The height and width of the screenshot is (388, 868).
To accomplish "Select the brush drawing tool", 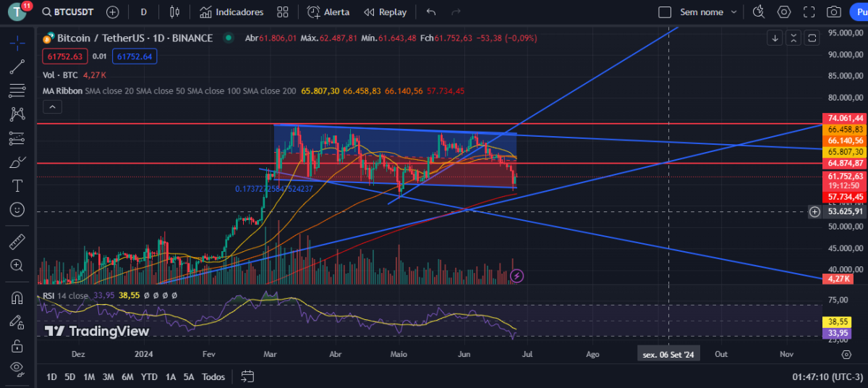I will point(17,161).
